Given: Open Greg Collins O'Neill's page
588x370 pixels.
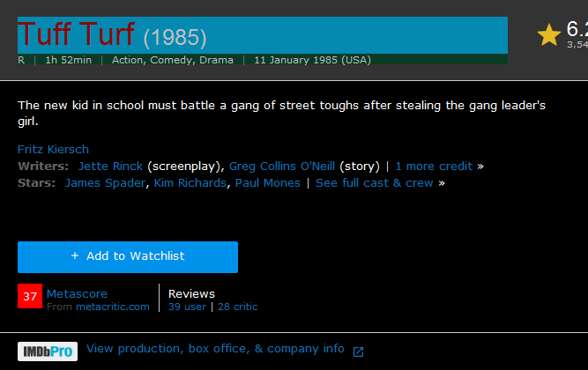Looking at the screenshot, I should (x=282, y=166).
